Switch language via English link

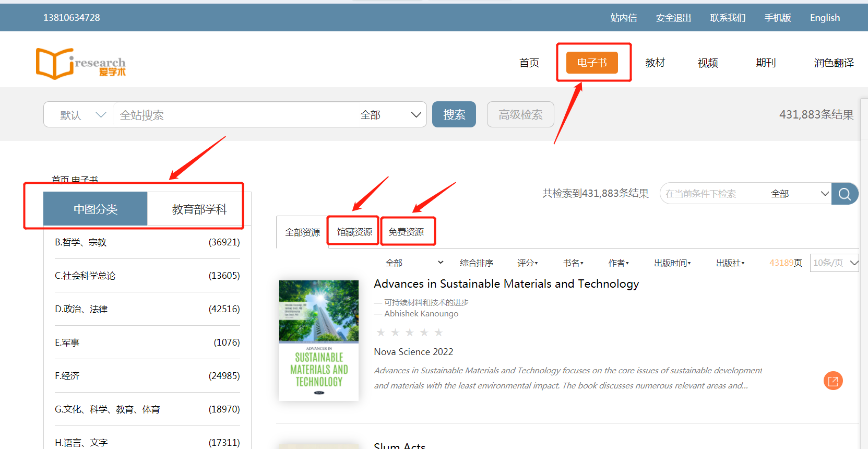[825, 18]
